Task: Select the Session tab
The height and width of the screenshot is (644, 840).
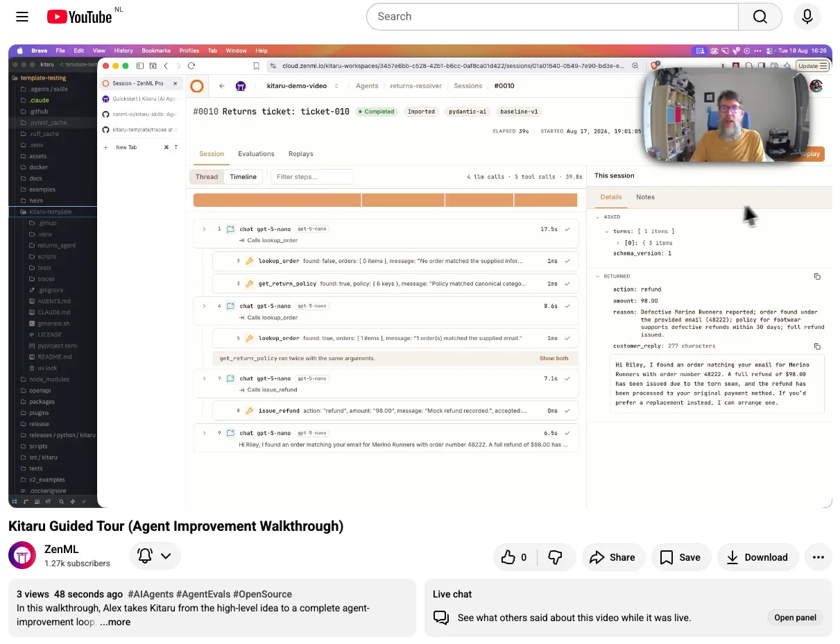Action: point(212,154)
